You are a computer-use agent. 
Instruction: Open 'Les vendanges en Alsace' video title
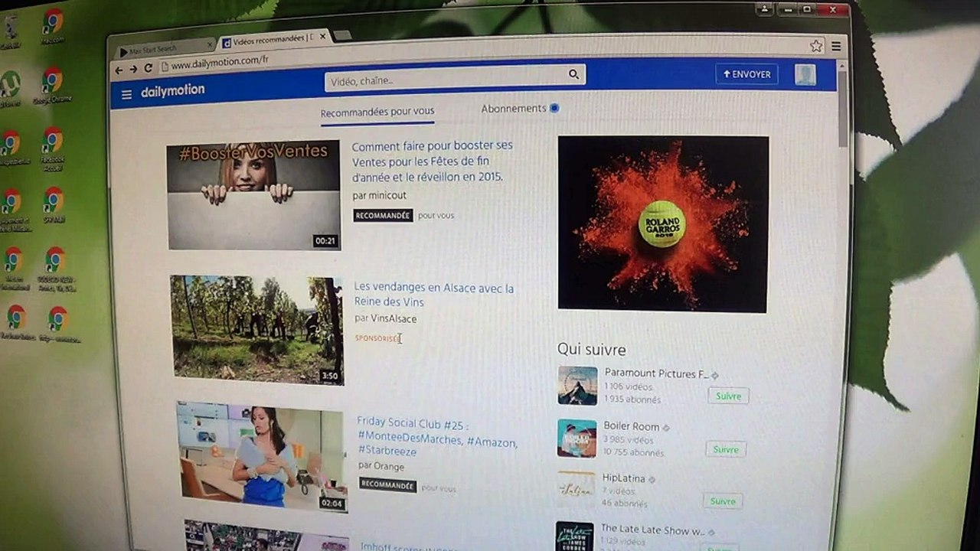434,295
